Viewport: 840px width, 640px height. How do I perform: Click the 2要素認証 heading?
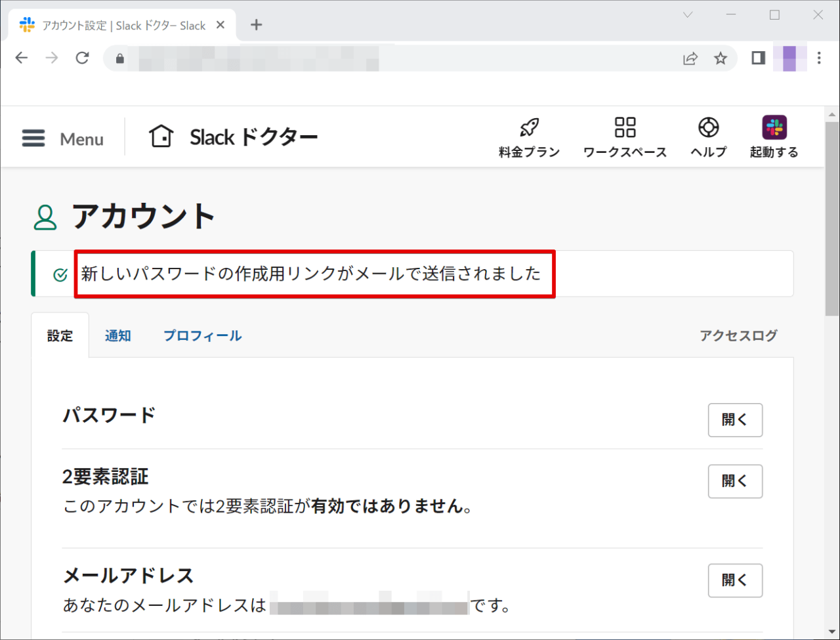106,477
